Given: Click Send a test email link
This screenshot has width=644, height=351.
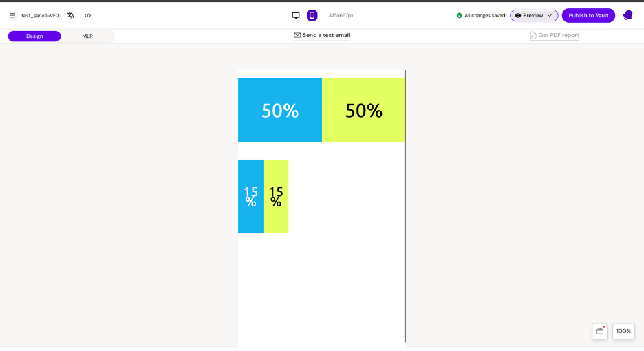Looking at the screenshot, I should 326,35.
